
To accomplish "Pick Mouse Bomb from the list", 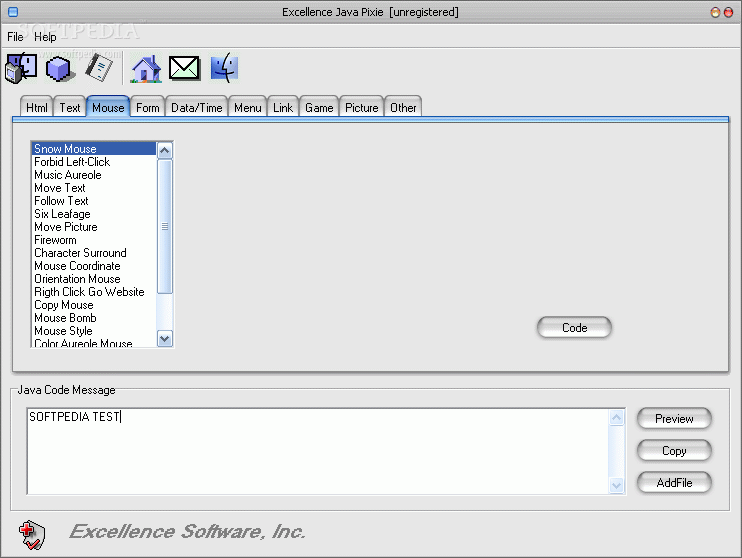I will [x=94, y=318].
